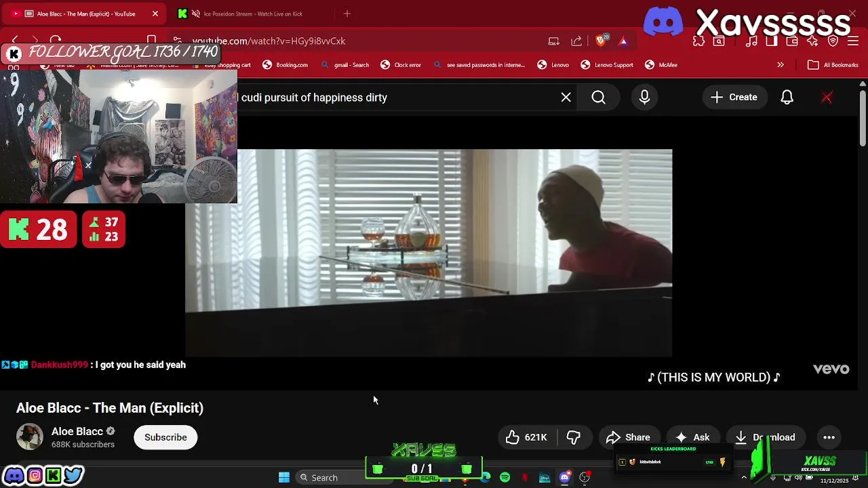Image resolution: width=868 pixels, height=488 pixels.
Task: Open site settings icon in address bar
Action: pos(177,41)
